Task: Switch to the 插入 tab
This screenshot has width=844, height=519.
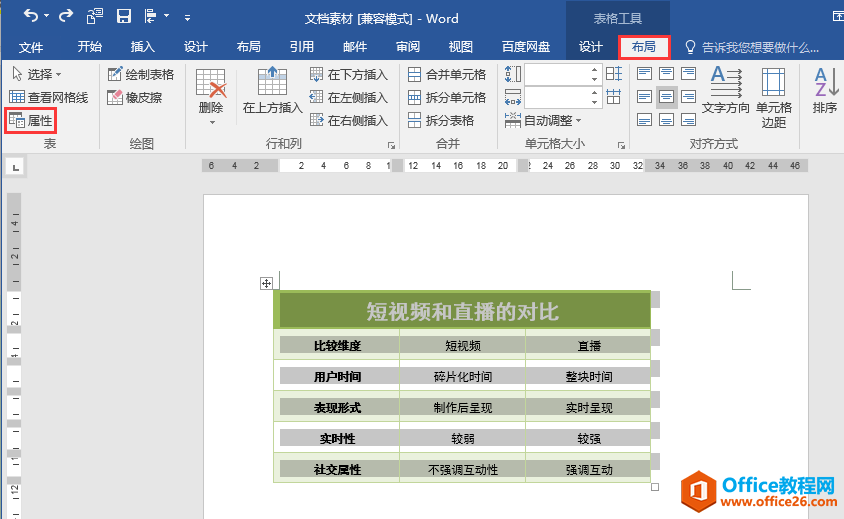Action: (143, 47)
